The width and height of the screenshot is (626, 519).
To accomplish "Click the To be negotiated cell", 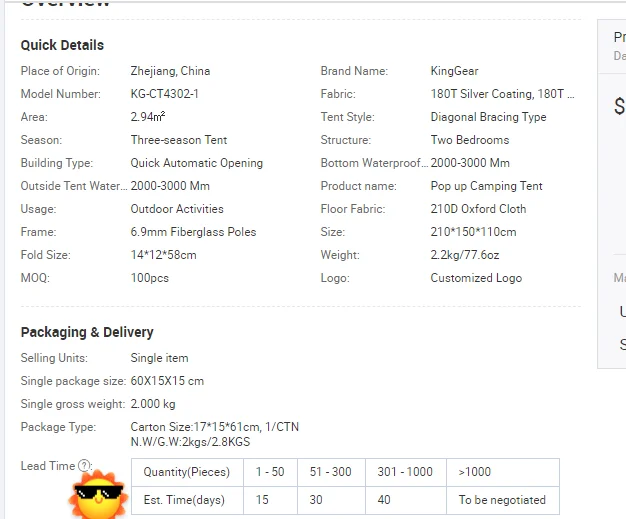I will click(x=503, y=500).
